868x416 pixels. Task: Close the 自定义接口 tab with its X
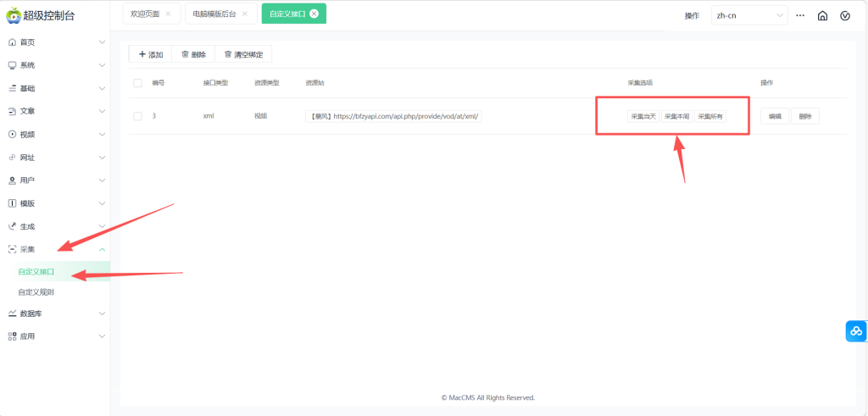[x=314, y=14]
